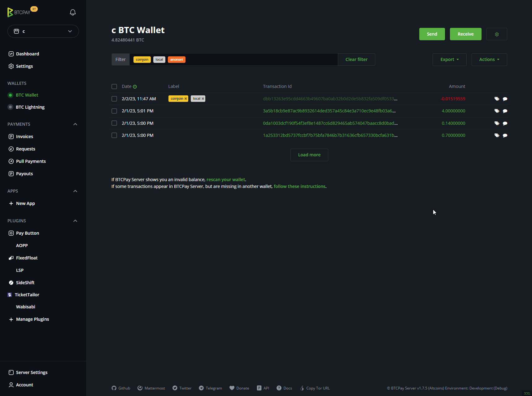This screenshot has width=532, height=396.
Task: Open the Export dropdown
Action: 449,59
